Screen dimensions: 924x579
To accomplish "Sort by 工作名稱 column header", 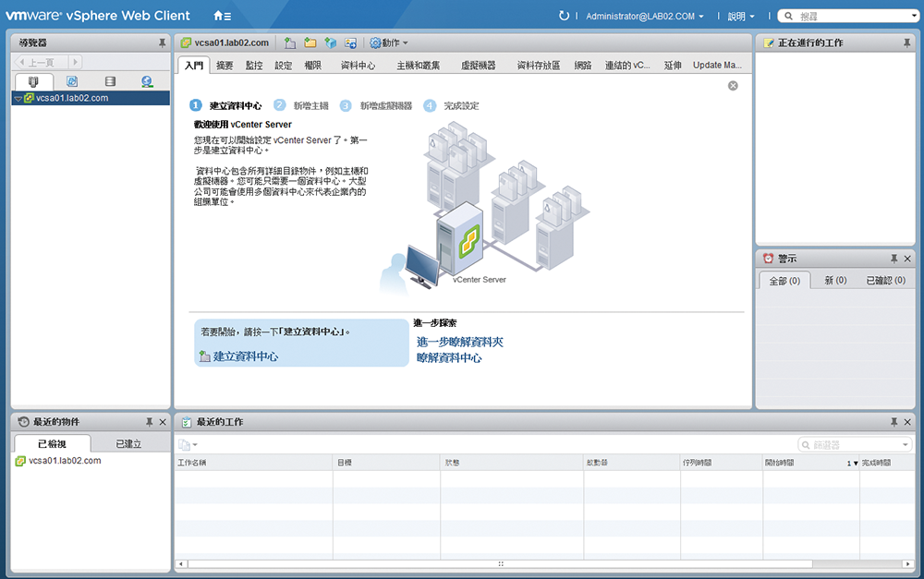I will coord(253,463).
